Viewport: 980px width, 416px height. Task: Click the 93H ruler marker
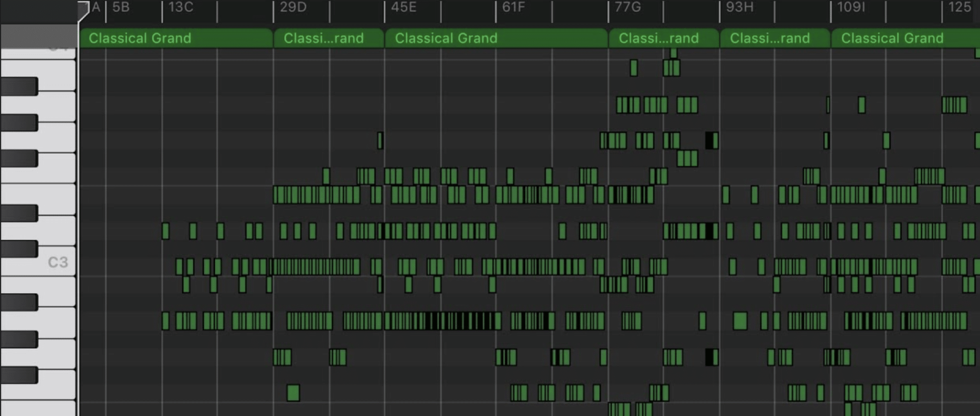739,7
